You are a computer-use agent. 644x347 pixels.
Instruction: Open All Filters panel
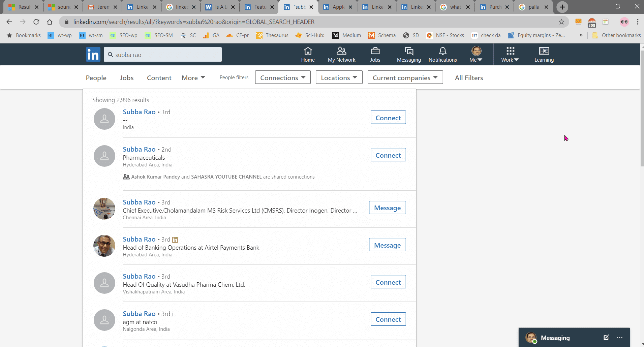(x=469, y=78)
